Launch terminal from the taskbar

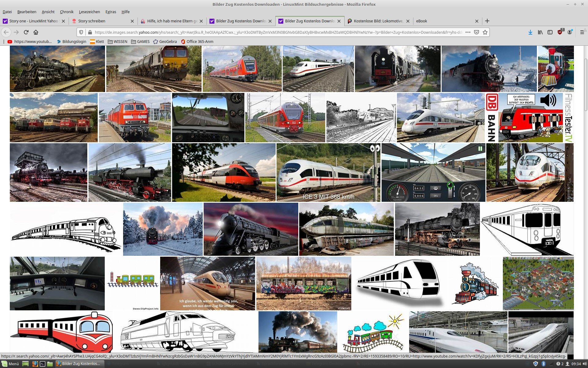(43, 364)
